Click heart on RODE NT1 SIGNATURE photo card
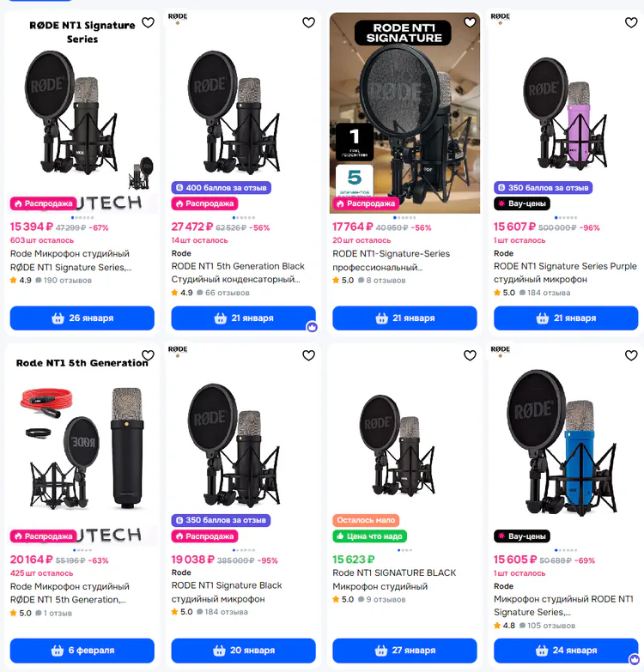 (x=470, y=22)
